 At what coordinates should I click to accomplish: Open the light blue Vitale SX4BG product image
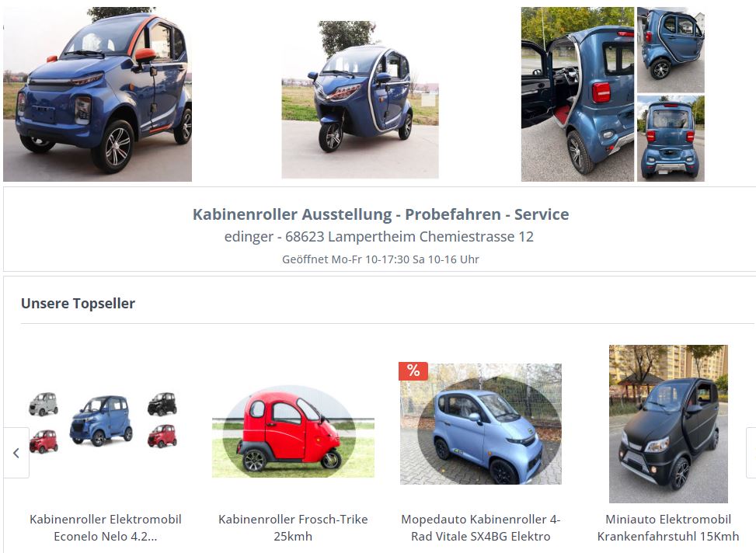tap(481, 423)
